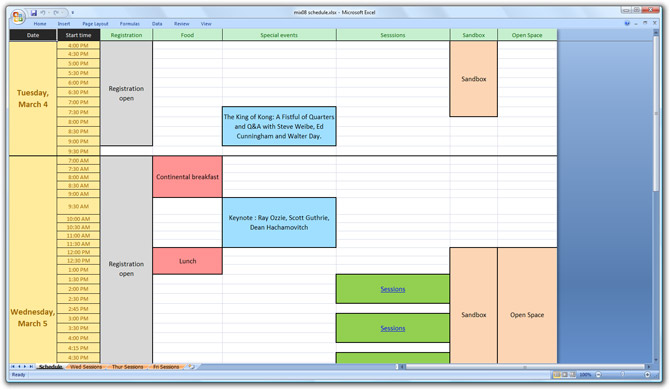This screenshot has height=390, width=670.
Task: Select the Keynote Ray Ozzie cell
Action: click(279, 223)
